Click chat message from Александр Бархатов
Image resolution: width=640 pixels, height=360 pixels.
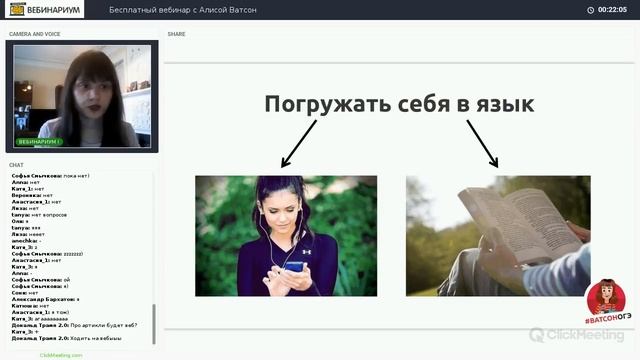tap(45, 299)
